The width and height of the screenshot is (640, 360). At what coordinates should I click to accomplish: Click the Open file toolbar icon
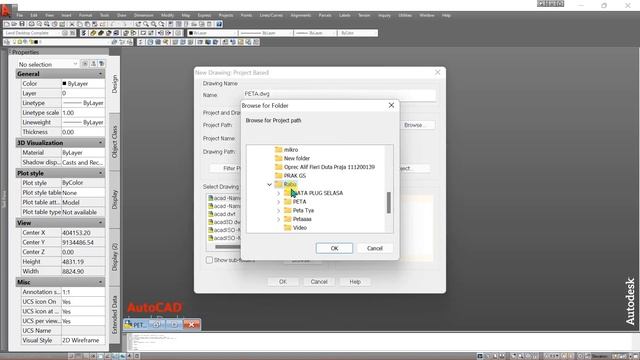click(14, 24)
